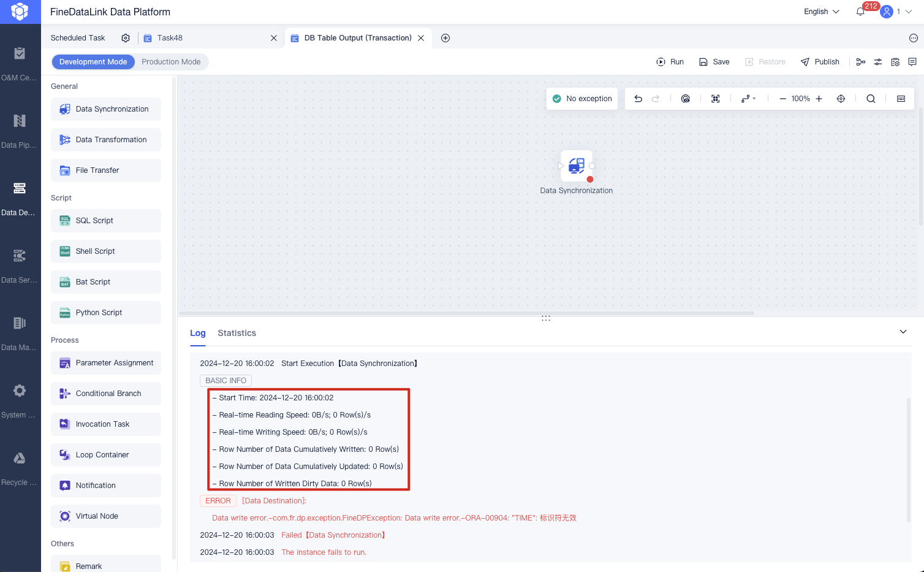
Task: Open O&M Center in left sidebar
Action: click(20, 64)
